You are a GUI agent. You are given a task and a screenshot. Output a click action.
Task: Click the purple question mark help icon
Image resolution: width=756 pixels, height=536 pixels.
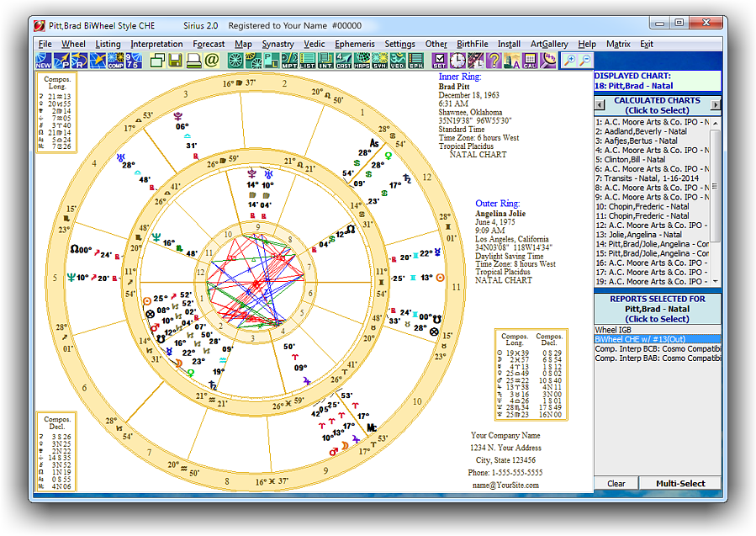click(494, 61)
